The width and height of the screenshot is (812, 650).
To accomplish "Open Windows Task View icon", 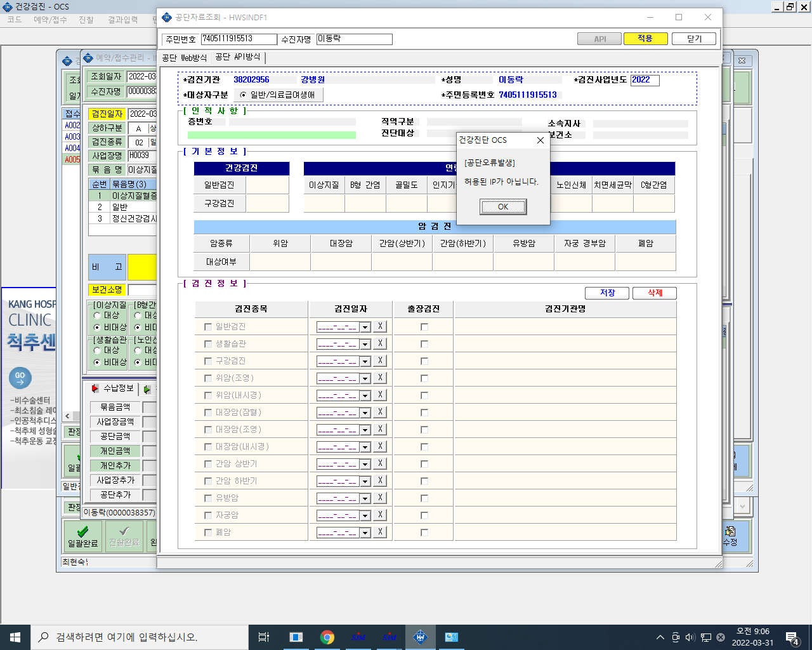I will tap(264, 637).
